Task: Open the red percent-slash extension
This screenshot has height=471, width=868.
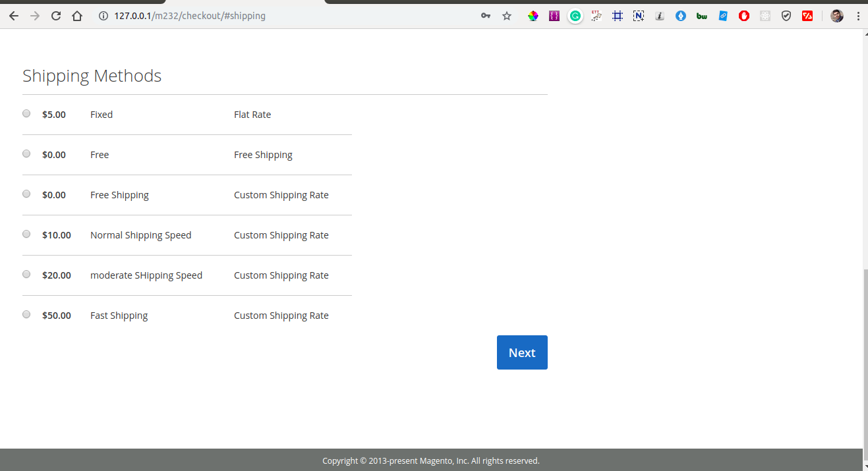Action: 807,16
